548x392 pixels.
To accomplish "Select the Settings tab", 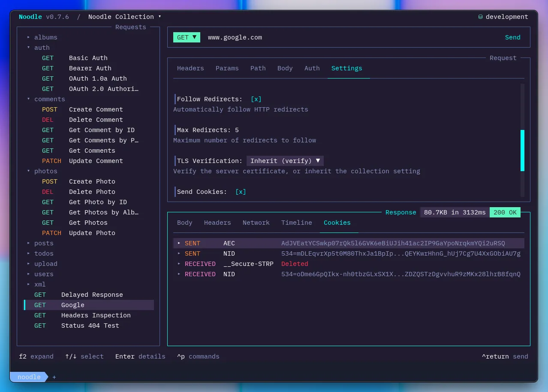I will [x=347, y=68].
